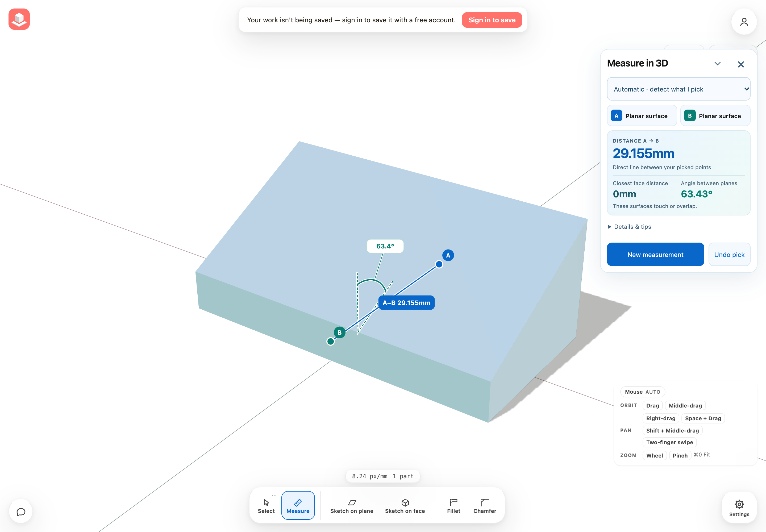Select the B Planar surface chip
766x532 pixels.
[x=715, y=116]
